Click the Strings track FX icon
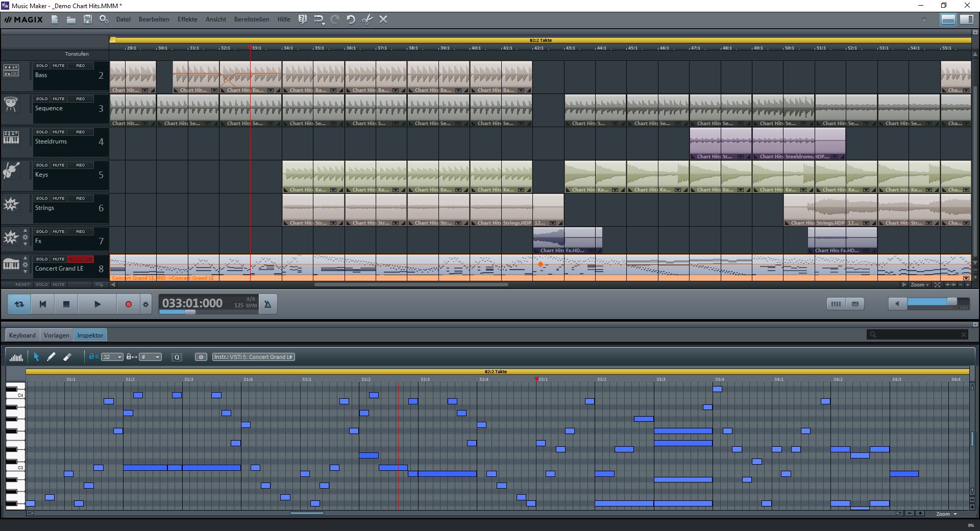980x531 pixels. [11, 204]
